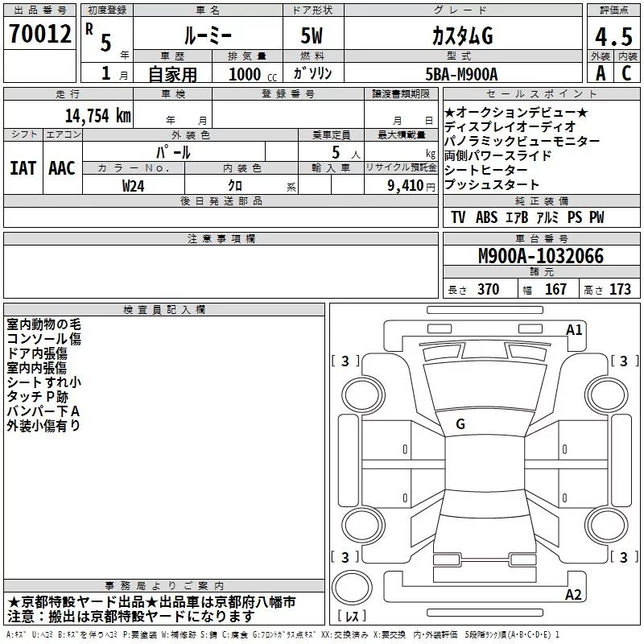
Task: Click displacement value 1000 cc
Action: [253, 74]
